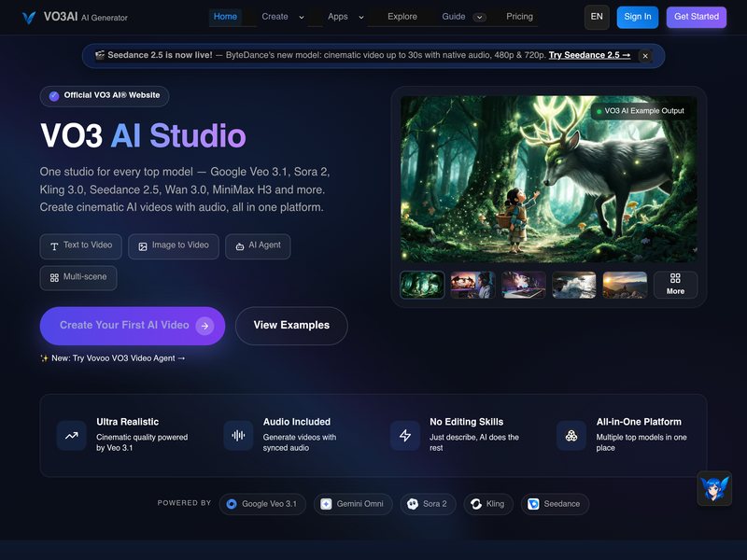Open the Create menu
747x560 pixels.
275,17
